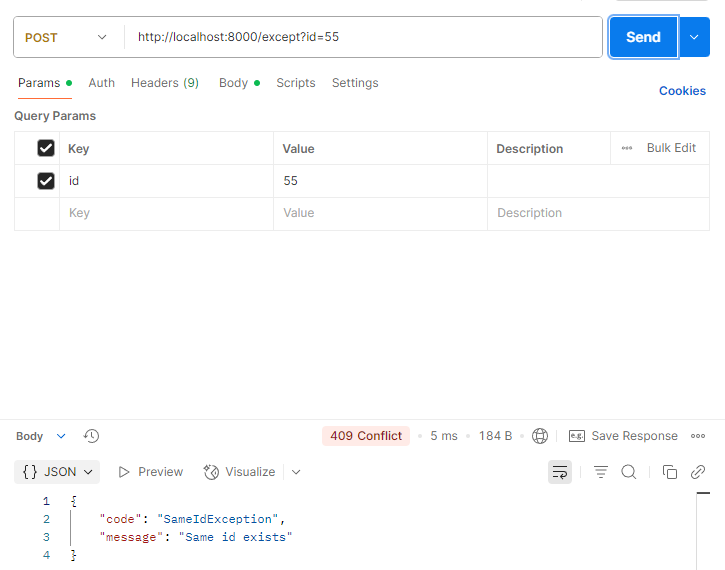Click the 409 Conflict status badge
Screen dimensions: 725x570
(366, 436)
